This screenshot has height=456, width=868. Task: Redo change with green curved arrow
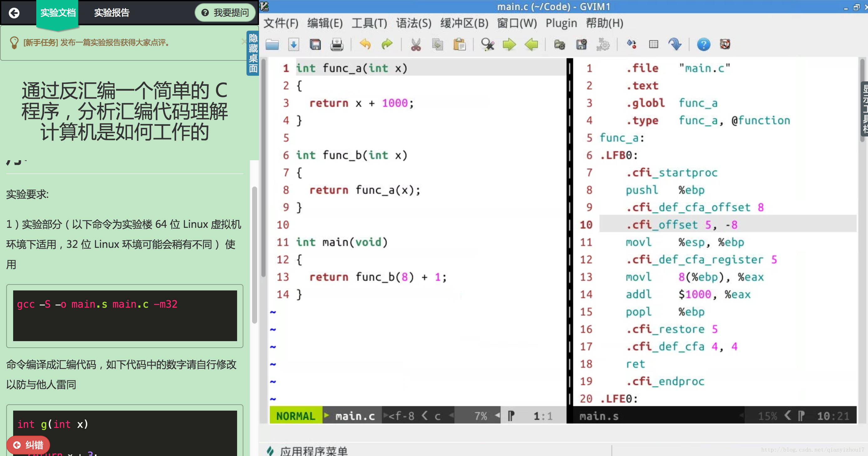(387, 44)
